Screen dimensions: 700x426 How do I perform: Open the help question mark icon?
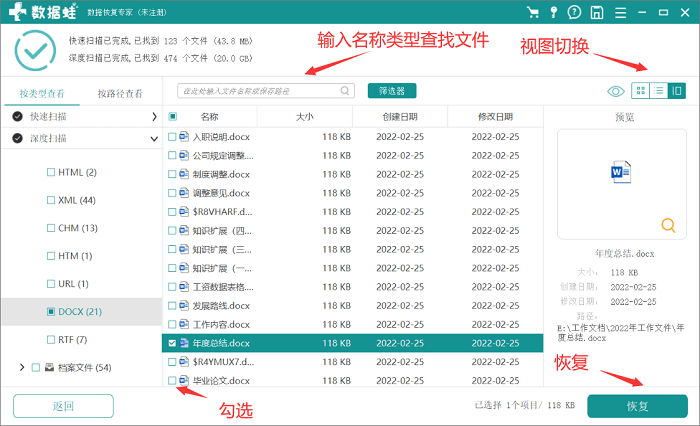click(x=575, y=12)
